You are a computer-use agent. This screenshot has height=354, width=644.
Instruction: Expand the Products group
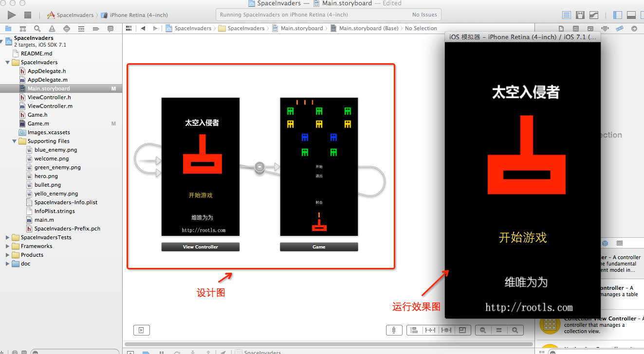8,255
